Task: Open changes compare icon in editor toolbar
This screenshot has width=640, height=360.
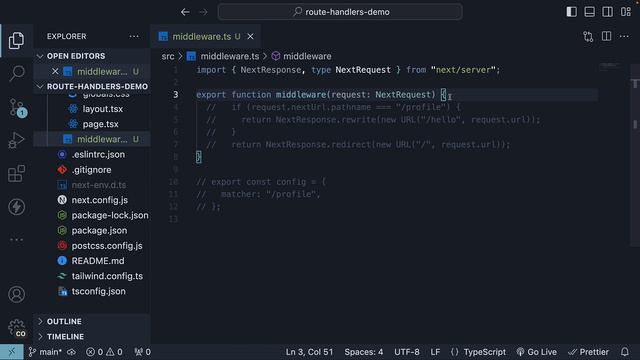Action: pyautogui.click(x=588, y=37)
